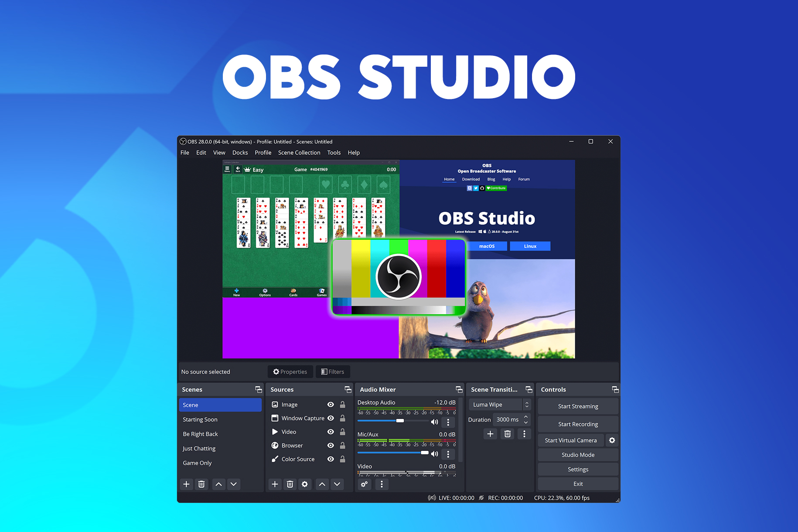Open the Profile menu

pos(263,153)
